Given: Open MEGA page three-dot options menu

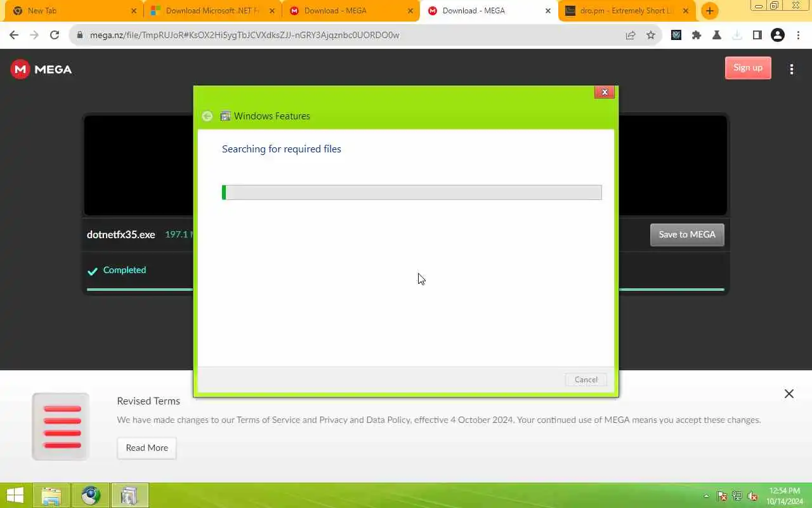Looking at the screenshot, I should coord(792,69).
